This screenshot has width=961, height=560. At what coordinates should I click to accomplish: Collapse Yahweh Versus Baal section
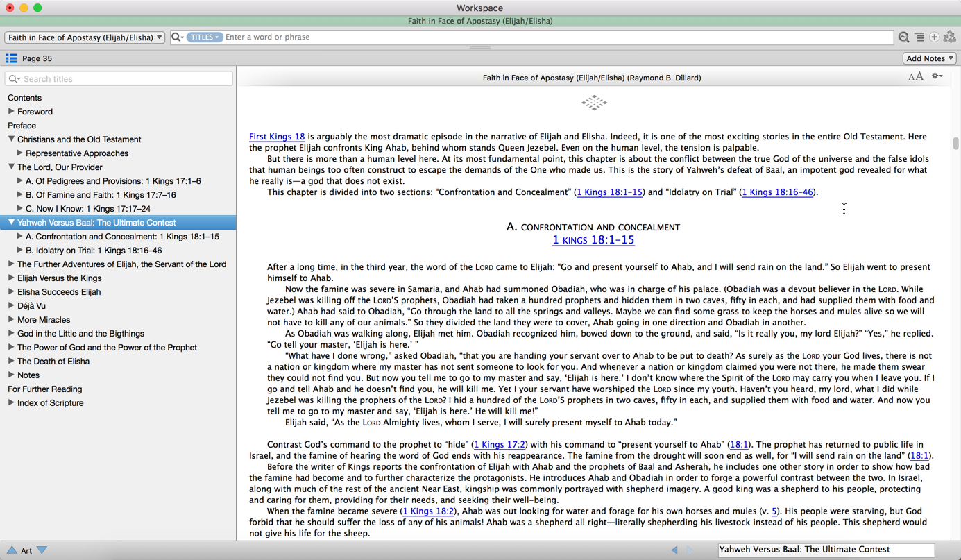11,222
